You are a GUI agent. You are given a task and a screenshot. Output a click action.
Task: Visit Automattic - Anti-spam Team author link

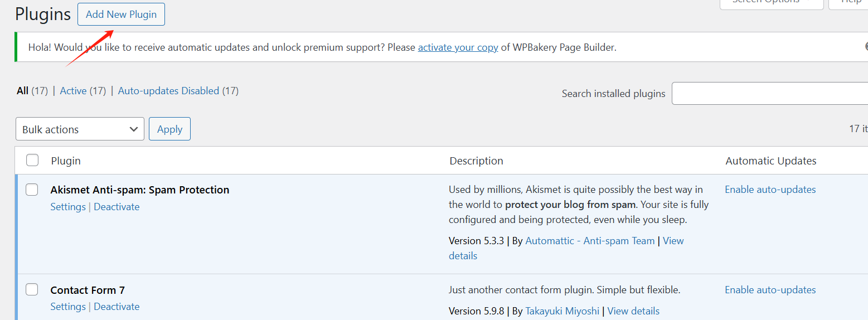pyautogui.click(x=590, y=241)
